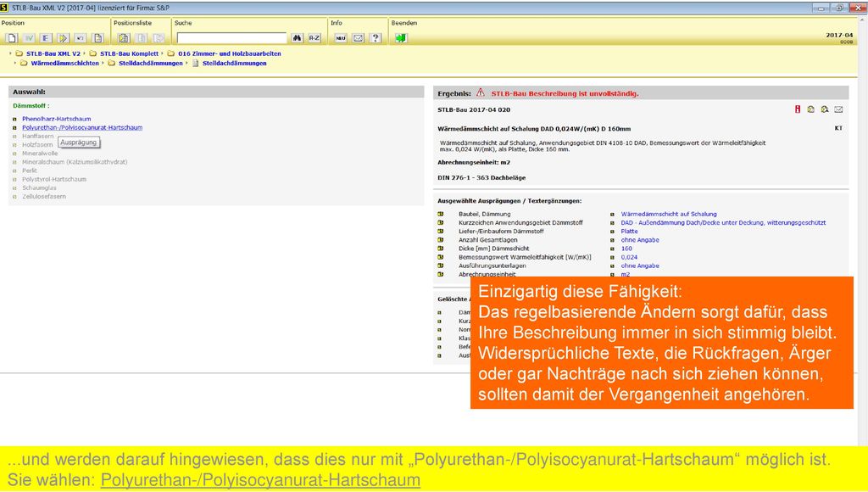The image size is (868, 492).
Task: Click 'KT' label in Ergebnis panel
Action: (x=838, y=128)
